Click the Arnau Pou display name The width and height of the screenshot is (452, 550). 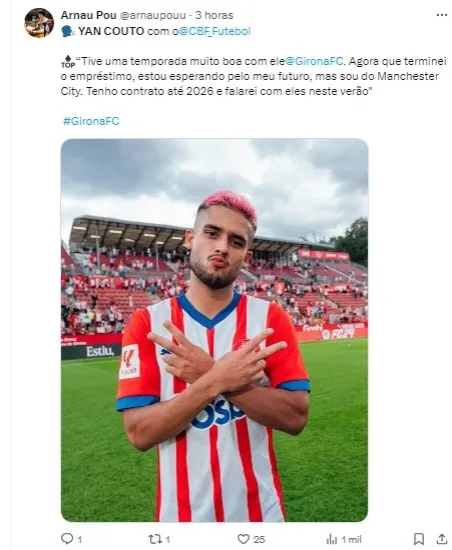pos(88,15)
